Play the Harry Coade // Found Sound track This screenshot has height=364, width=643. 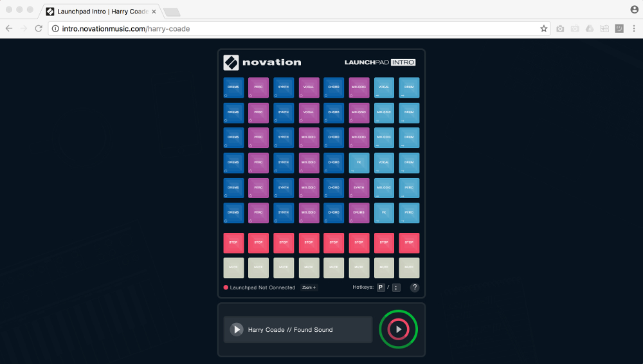pyautogui.click(x=237, y=329)
